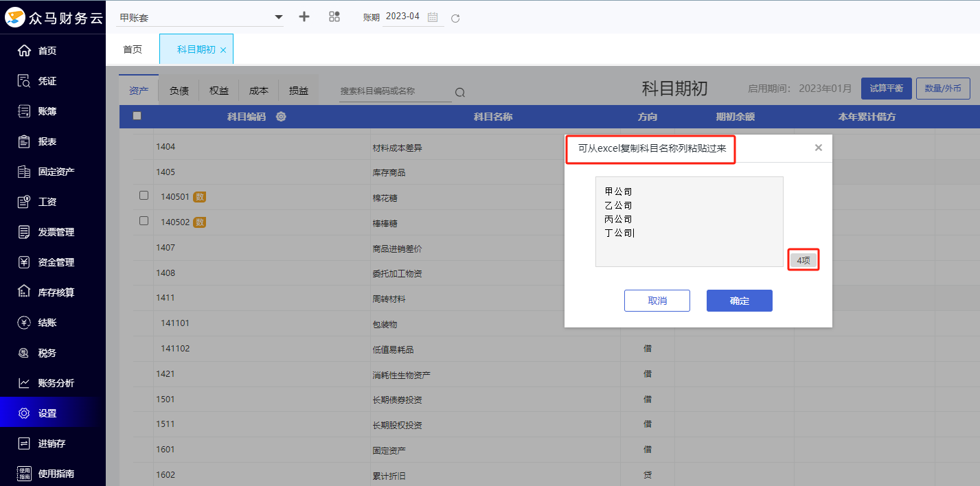Click the gear icon beside 科目编码

pyautogui.click(x=281, y=117)
